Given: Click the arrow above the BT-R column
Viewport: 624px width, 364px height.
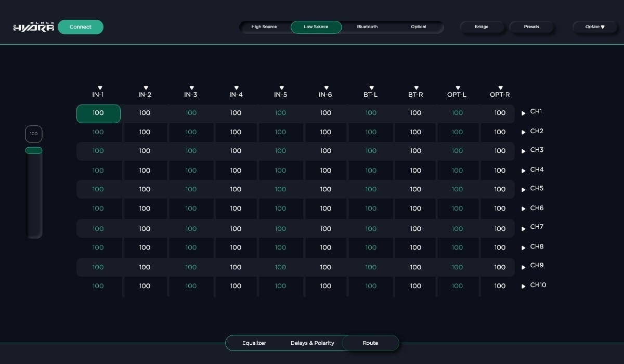Looking at the screenshot, I should click(416, 88).
